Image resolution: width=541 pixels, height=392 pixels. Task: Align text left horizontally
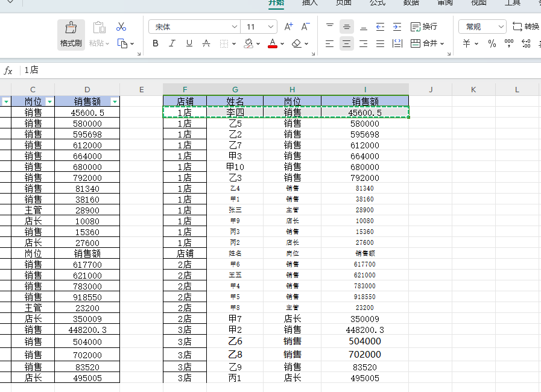click(x=330, y=43)
